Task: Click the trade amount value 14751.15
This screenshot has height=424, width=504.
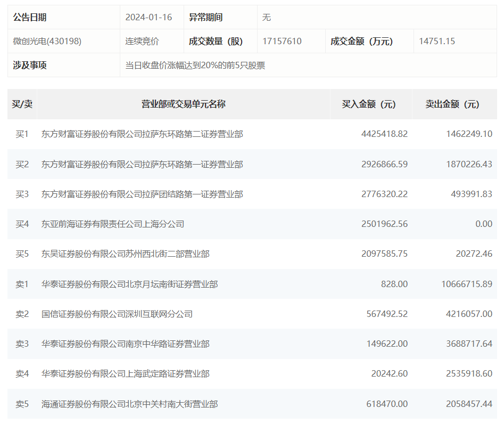Action: click(437, 41)
